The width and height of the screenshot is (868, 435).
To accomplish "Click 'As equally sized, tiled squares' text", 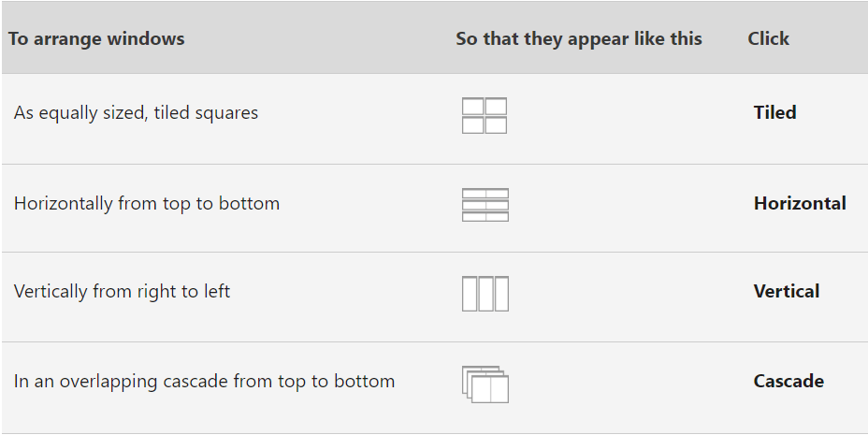I will tap(136, 113).
